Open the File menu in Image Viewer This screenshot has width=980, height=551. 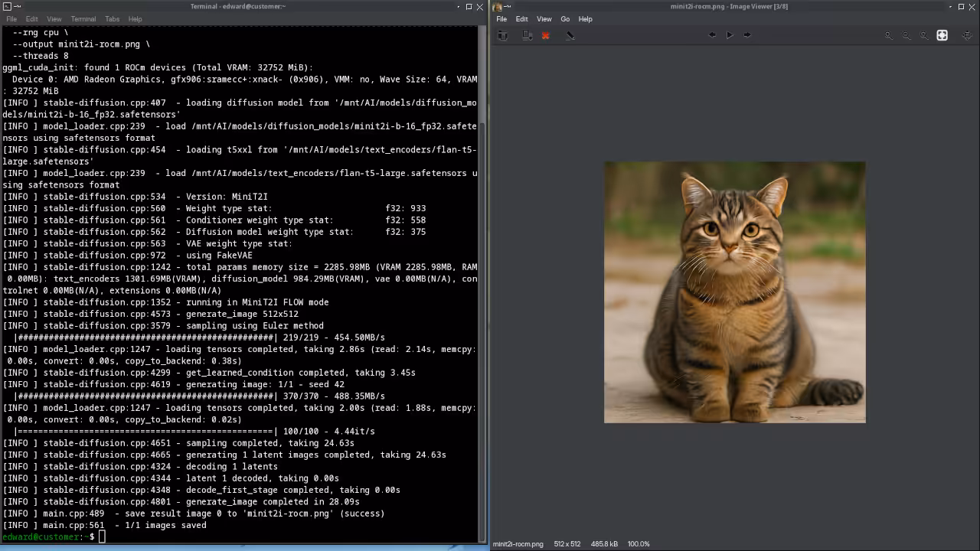tap(501, 19)
